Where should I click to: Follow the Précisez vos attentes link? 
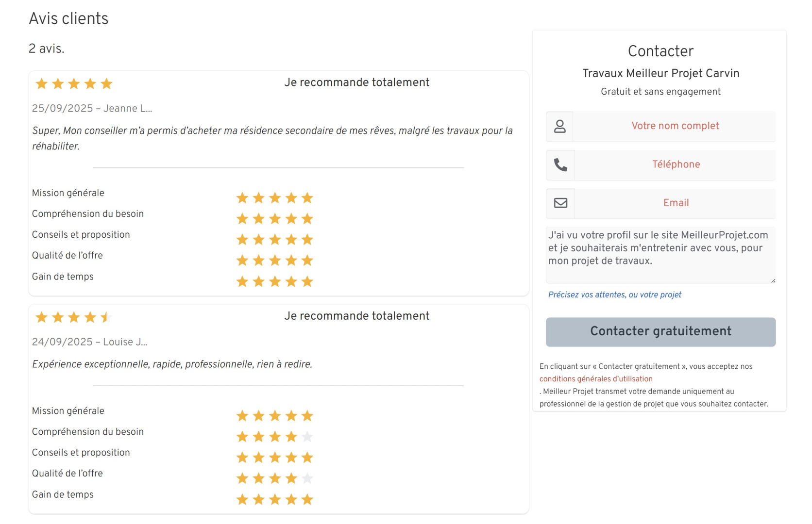pos(614,295)
